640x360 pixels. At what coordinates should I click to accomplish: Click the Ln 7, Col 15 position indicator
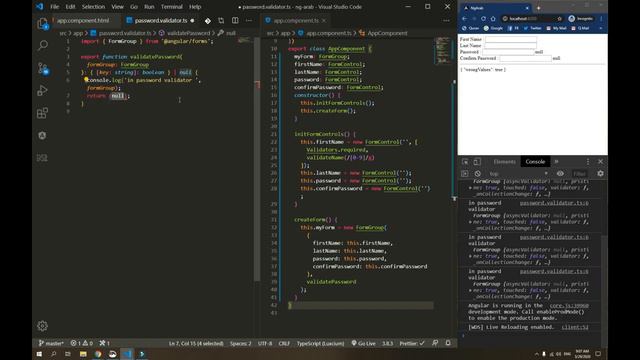point(196,343)
